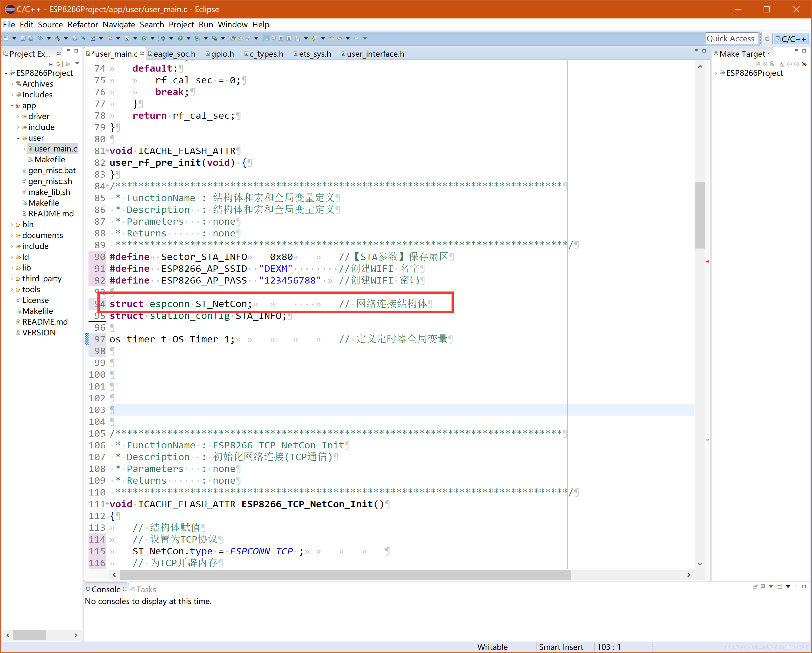The height and width of the screenshot is (653, 812).
Task: Click the Save floppy disk icon
Action: [x=23, y=39]
